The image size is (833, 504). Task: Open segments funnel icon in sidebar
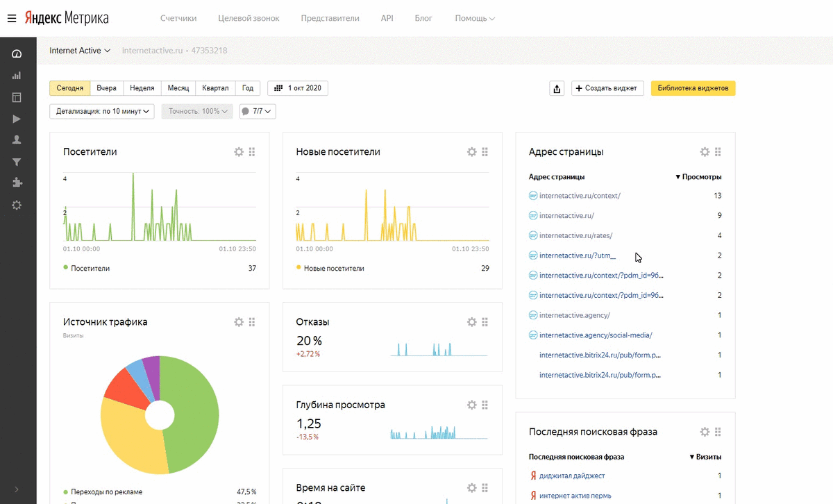(x=17, y=162)
